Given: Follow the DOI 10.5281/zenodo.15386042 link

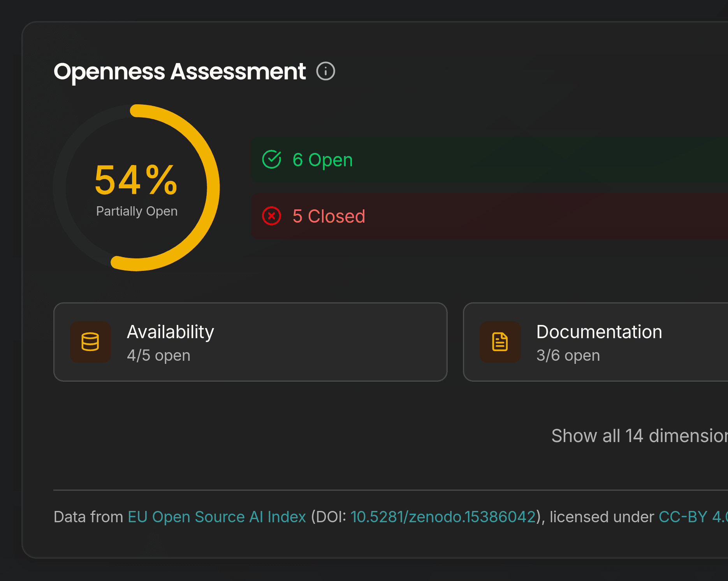Looking at the screenshot, I should (x=443, y=516).
